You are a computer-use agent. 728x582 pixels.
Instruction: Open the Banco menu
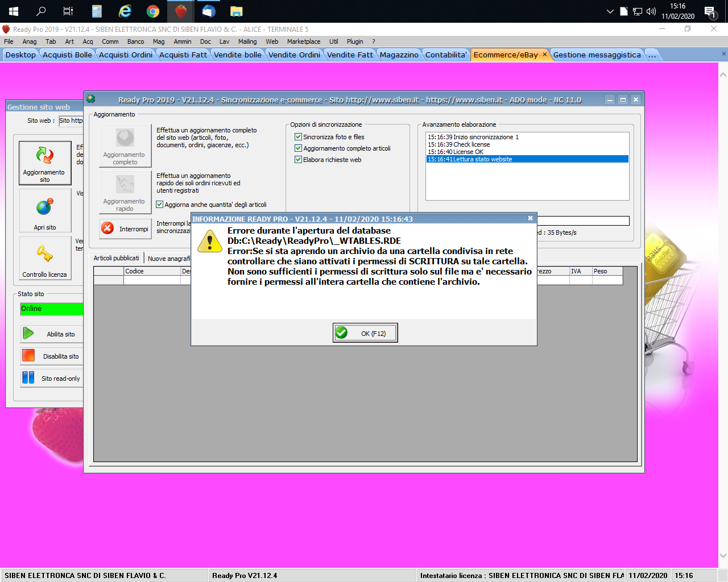point(135,41)
